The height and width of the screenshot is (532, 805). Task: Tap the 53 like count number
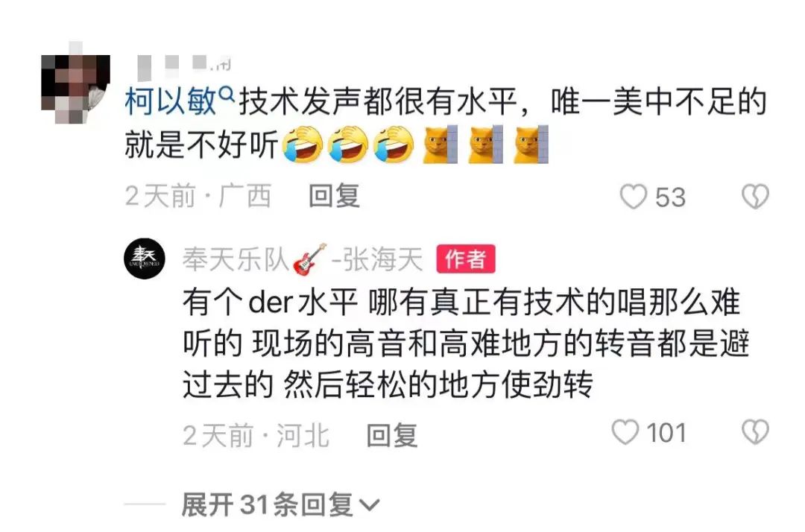pyautogui.click(x=671, y=197)
